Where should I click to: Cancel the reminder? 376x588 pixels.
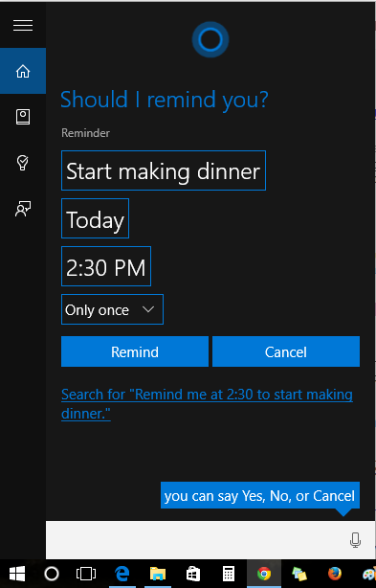click(x=286, y=351)
